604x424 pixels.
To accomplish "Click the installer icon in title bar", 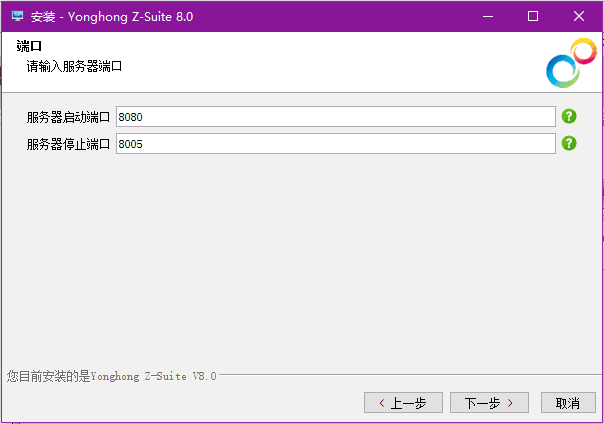I will (17, 16).
